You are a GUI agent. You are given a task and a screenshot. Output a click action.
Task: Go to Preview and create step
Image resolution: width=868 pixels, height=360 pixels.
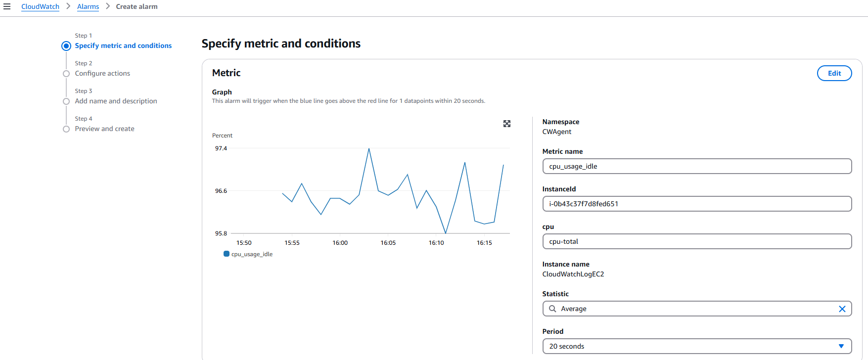pyautogui.click(x=104, y=129)
